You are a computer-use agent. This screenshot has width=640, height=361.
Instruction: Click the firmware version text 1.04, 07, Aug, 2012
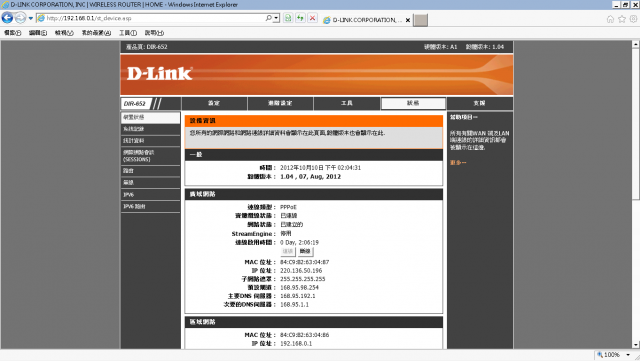coord(311,177)
